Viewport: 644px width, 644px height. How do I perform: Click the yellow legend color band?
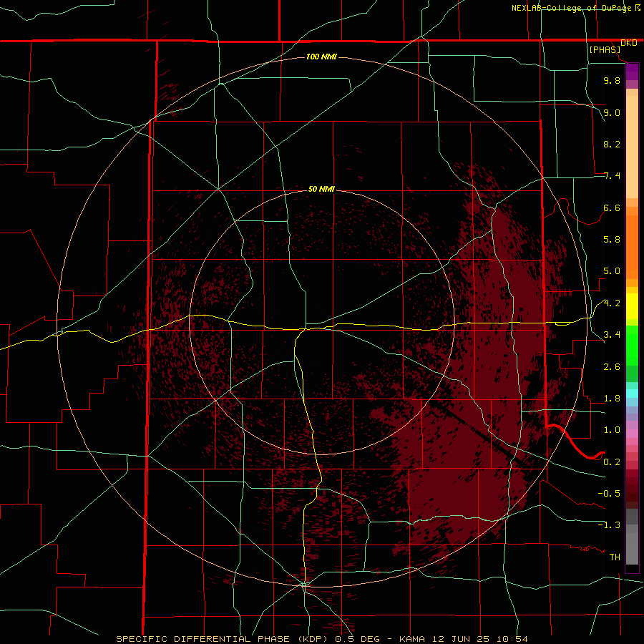click(632, 306)
